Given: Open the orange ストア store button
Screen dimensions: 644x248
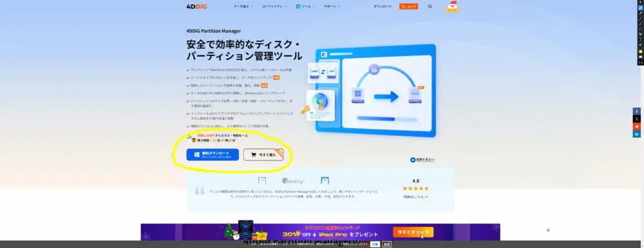Looking at the screenshot, I should [x=409, y=6].
